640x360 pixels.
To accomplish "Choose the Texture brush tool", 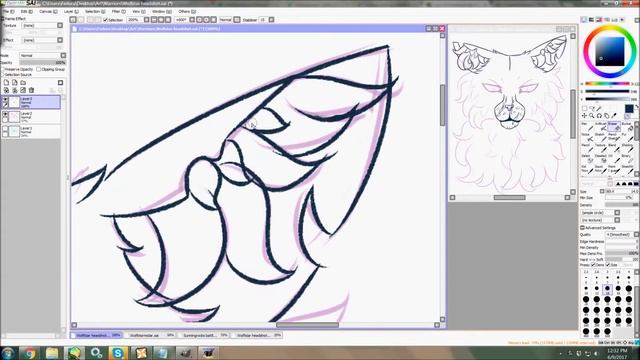I will (x=600, y=147).
